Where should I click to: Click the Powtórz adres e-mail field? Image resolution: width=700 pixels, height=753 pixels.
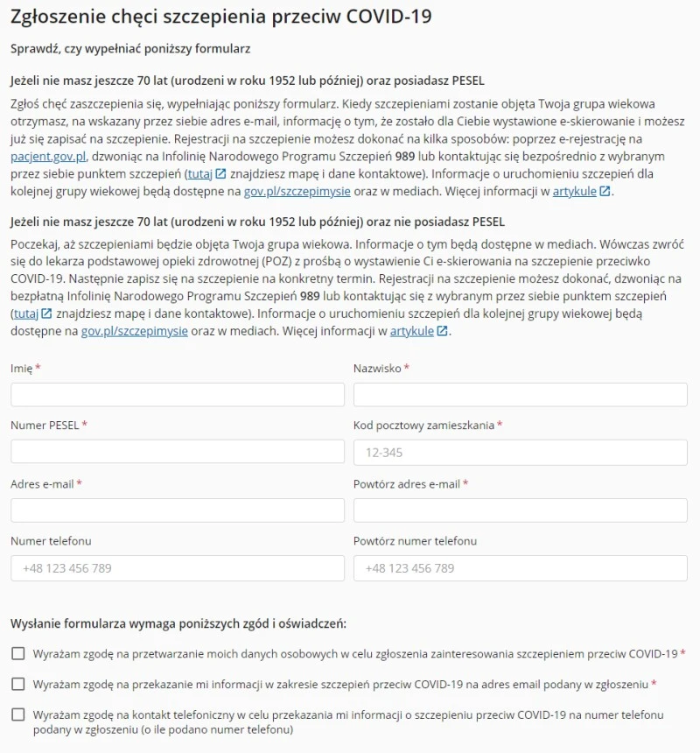point(520,510)
